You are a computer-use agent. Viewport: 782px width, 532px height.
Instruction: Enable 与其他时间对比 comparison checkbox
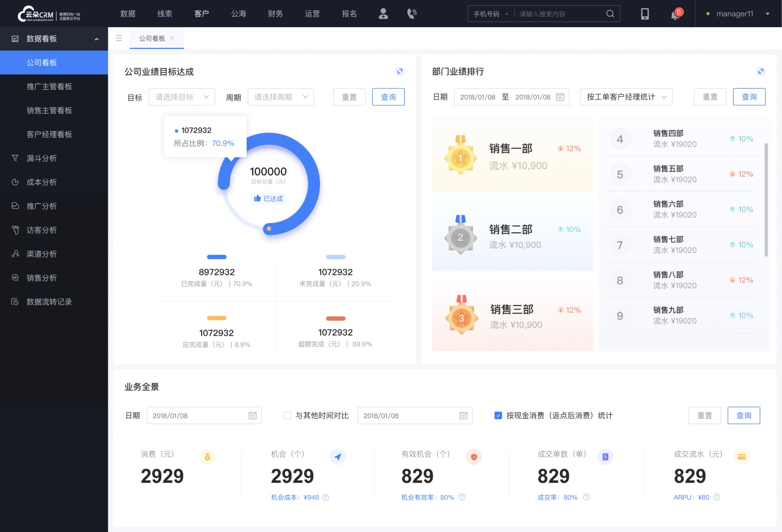tap(284, 415)
